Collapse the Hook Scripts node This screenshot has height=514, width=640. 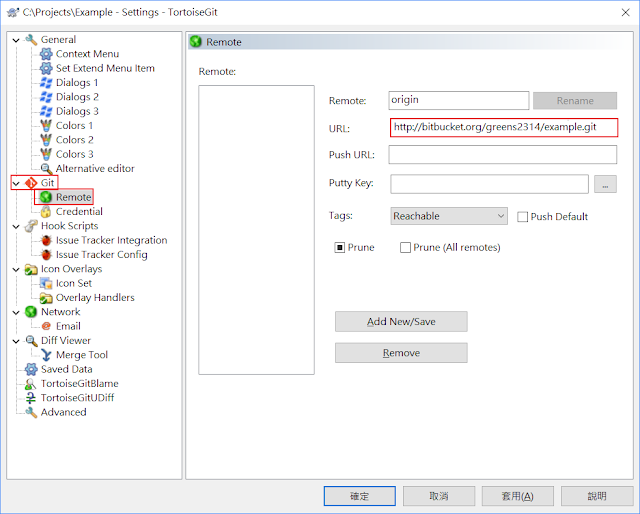click(16, 227)
